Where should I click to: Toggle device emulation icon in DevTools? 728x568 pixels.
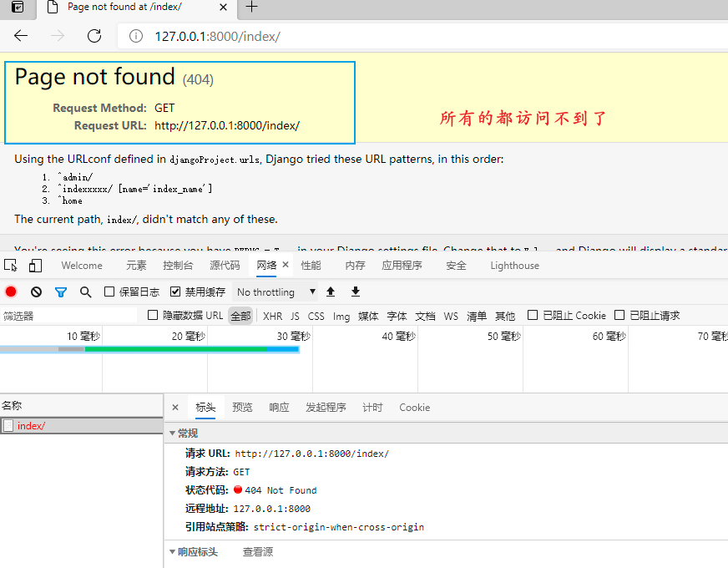coord(35,265)
